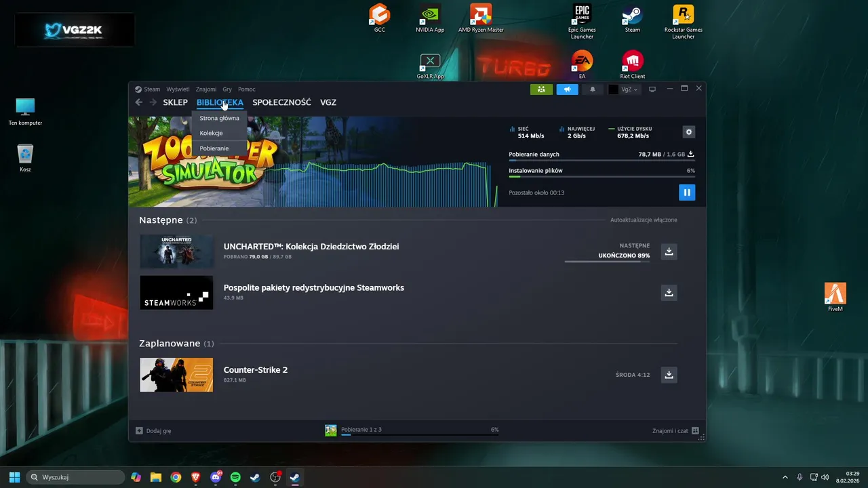Click the Counter-Strike 2 thumbnail
This screenshot has height=488, width=868.
176,375
